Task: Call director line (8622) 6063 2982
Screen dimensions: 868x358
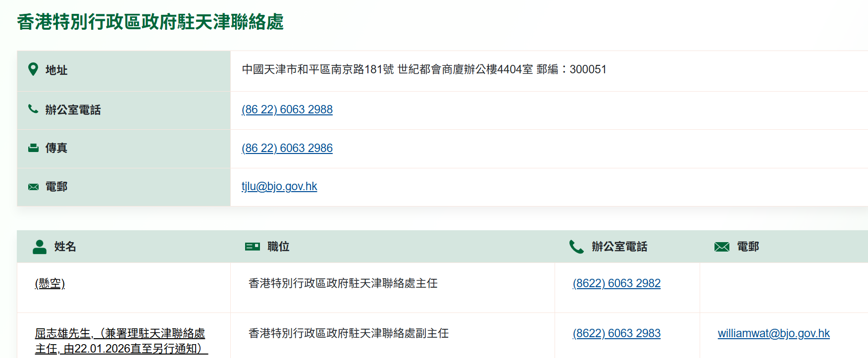Action: (x=616, y=283)
